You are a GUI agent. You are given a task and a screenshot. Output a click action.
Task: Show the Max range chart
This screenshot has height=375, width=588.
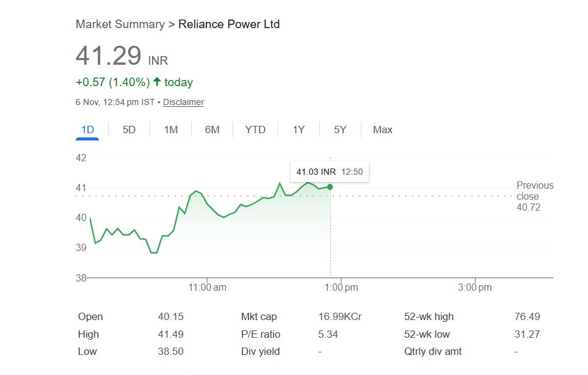coord(383,129)
